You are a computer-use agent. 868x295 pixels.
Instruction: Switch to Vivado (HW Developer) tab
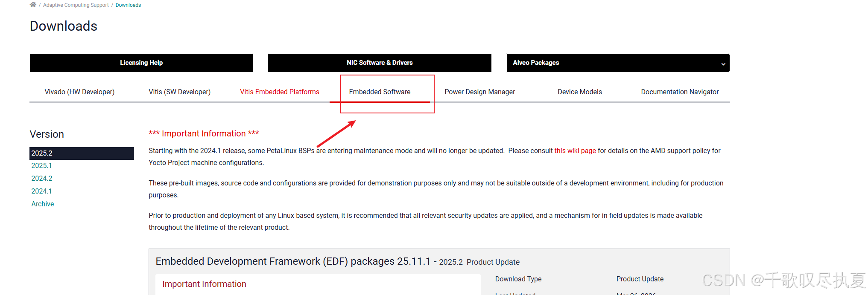79,92
